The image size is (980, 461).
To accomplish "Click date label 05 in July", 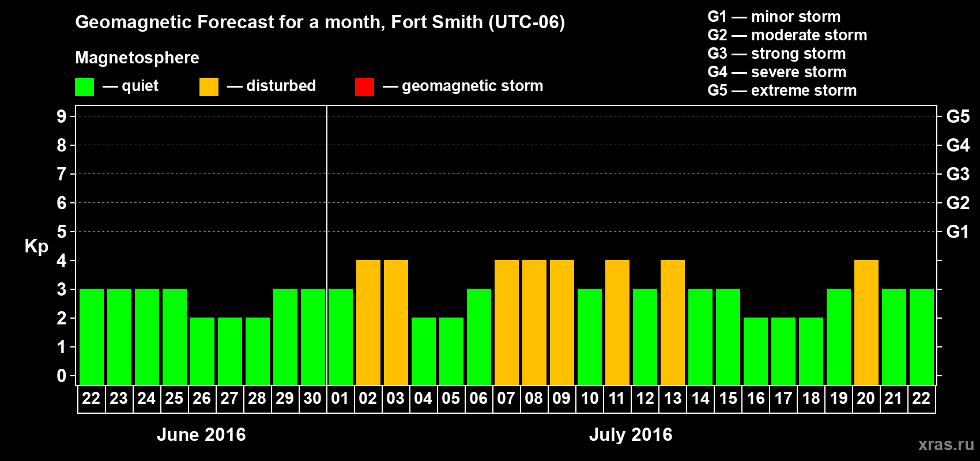I will pyautogui.click(x=451, y=399).
